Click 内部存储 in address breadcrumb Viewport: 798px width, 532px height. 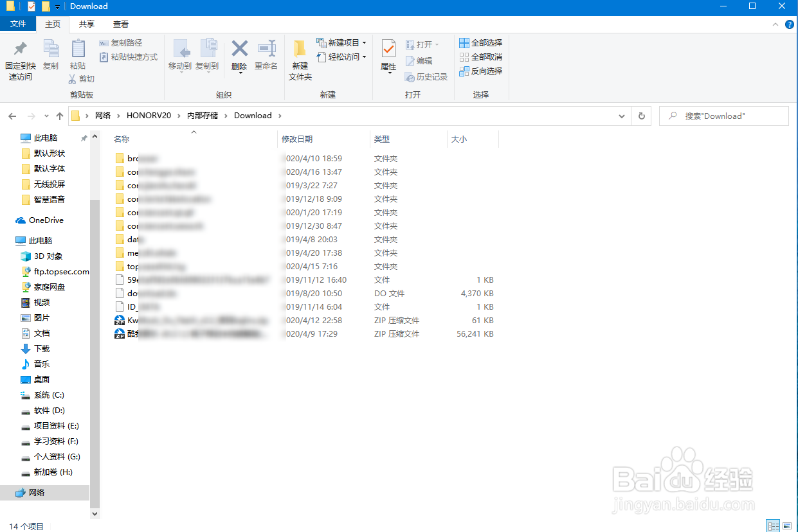(x=203, y=116)
